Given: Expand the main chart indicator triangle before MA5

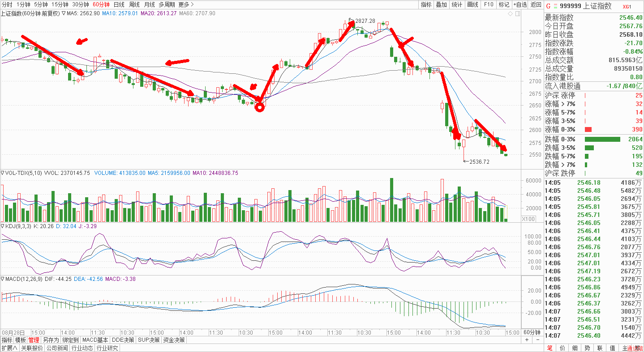Looking at the screenshot, I should point(64,13).
